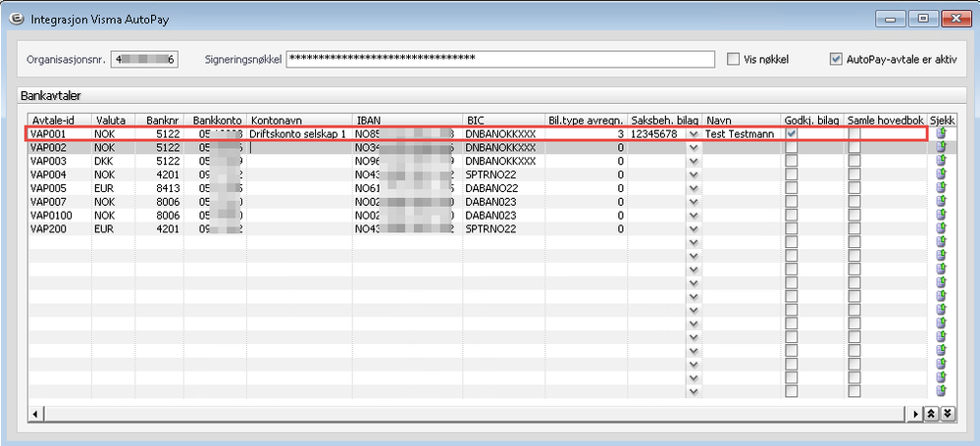Click the Bil.type avregn. value 3 for VAP001
This screenshot has width=980, height=446.
click(587, 133)
